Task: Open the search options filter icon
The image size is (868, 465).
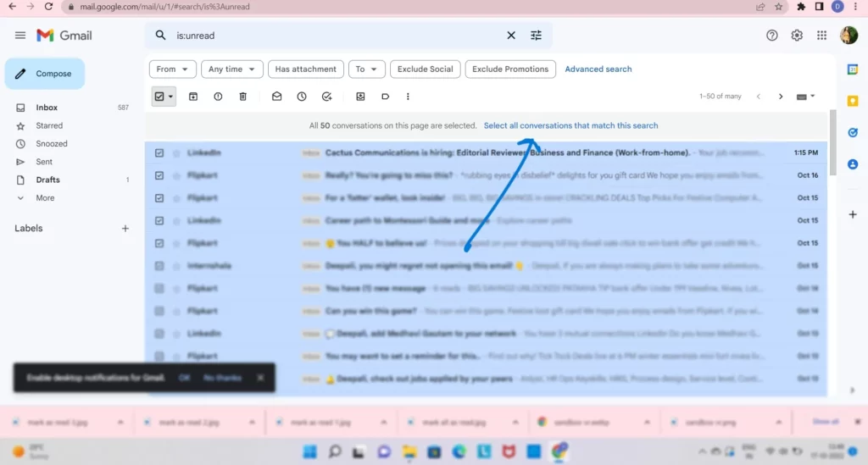Action: (x=536, y=36)
